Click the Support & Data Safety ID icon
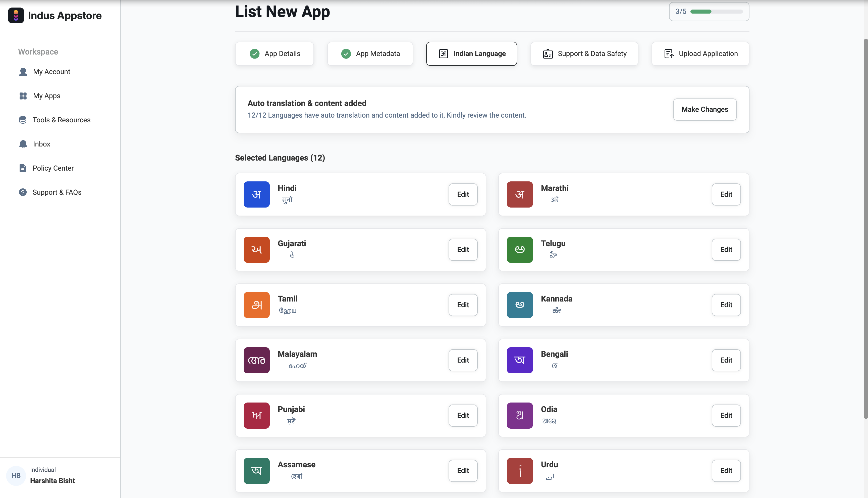The image size is (868, 498). pyautogui.click(x=548, y=54)
